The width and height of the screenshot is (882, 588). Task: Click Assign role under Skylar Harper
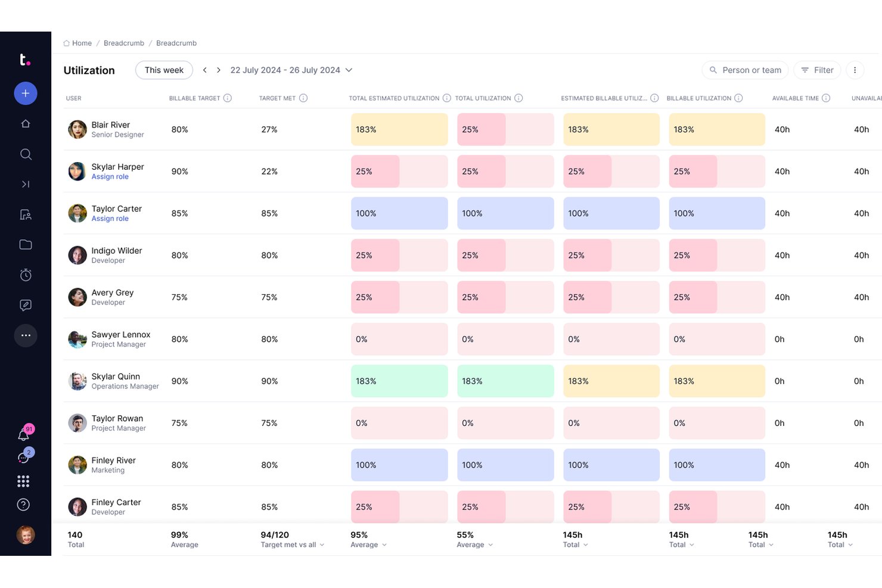[x=110, y=177]
